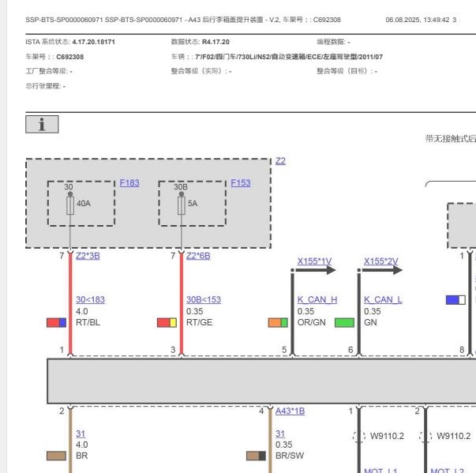Click the ISTA version 4.17.20.18171
The width and height of the screenshot is (476, 473).
(93, 42)
